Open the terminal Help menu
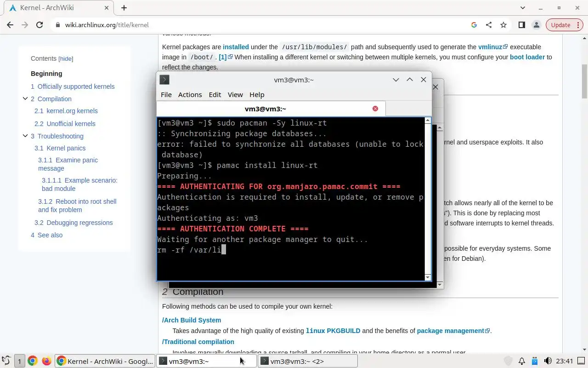The width and height of the screenshot is (588, 368). 257,94
